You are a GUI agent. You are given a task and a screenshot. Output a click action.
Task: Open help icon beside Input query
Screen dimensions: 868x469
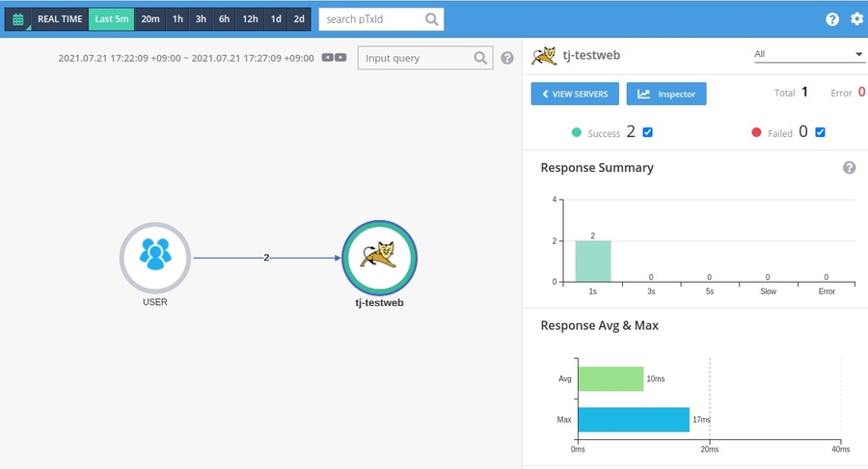coord(507,58)
